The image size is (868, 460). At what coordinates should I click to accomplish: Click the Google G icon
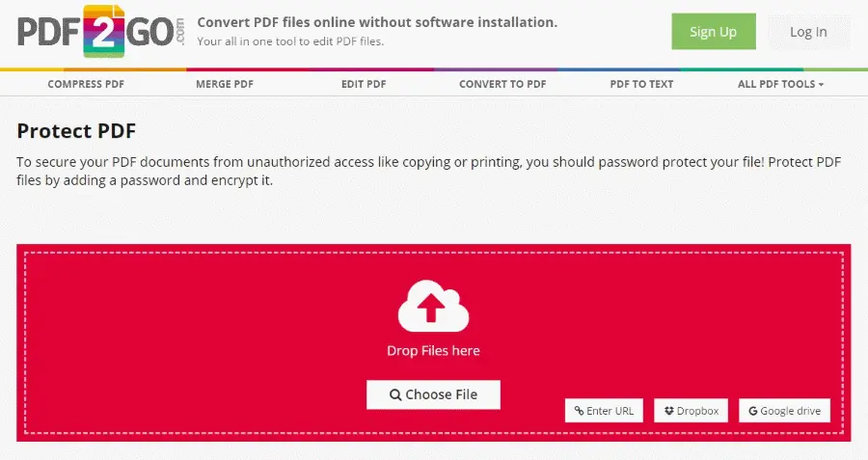click(x=753, y=411)
